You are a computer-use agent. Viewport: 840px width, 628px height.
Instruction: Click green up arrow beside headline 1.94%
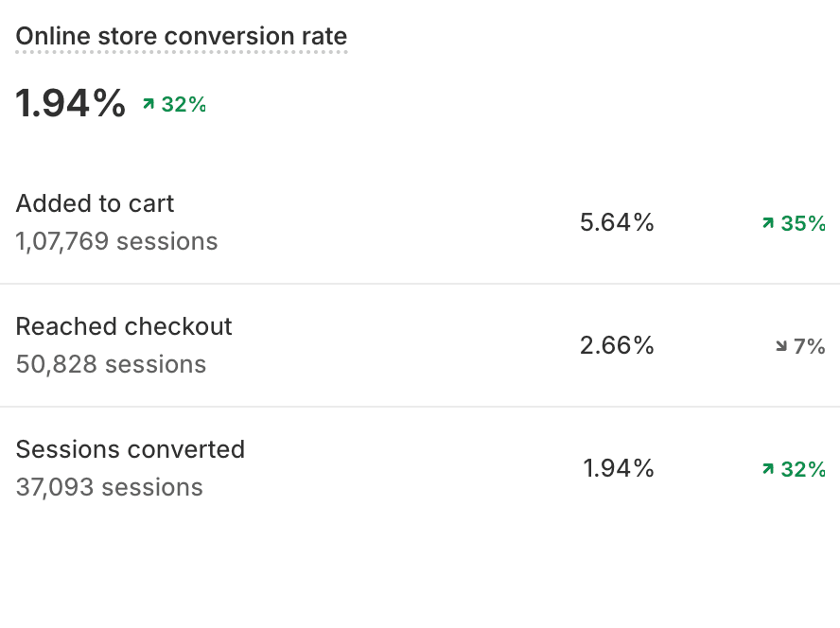click(149, 104)
